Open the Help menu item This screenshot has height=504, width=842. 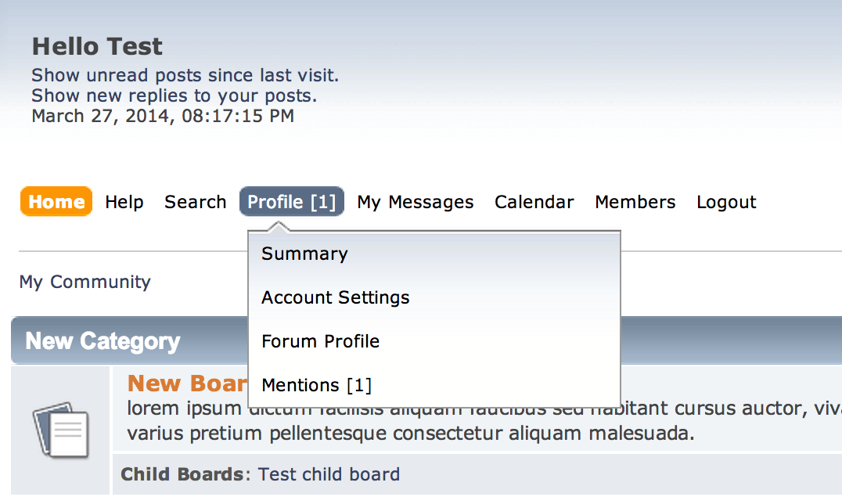124,202
